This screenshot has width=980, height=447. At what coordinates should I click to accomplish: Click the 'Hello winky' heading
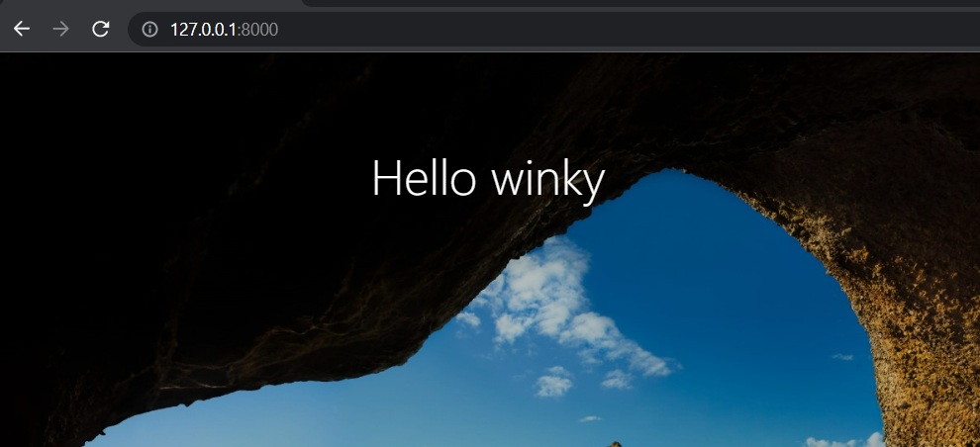click(487, 180)
